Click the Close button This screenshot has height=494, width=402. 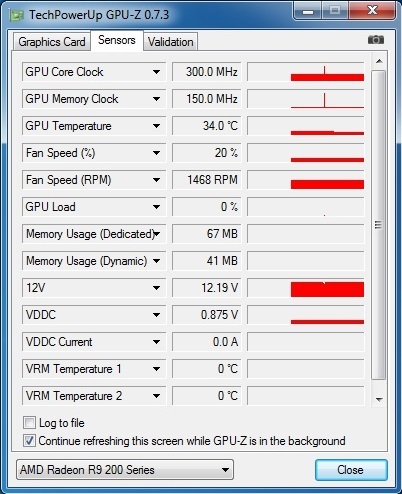tap(351, 470)
